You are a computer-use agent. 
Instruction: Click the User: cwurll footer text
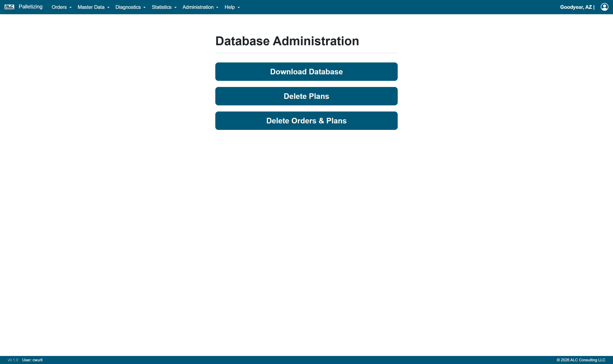point(32,360)
